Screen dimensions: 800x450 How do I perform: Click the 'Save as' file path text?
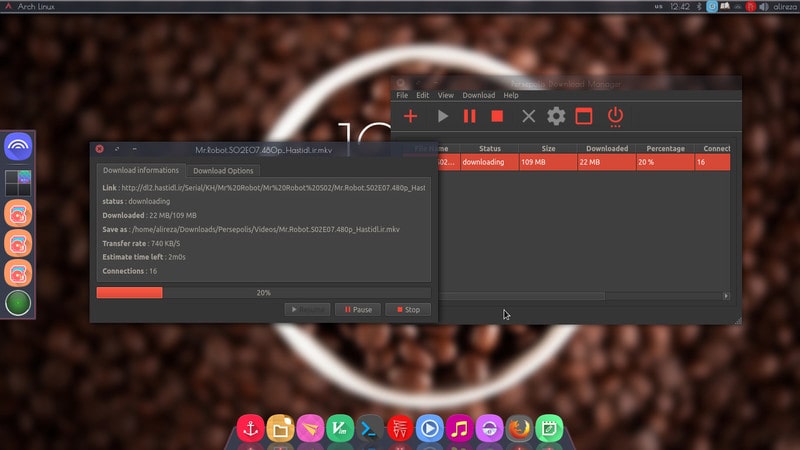pyautogui.click(x=266, y=230)
